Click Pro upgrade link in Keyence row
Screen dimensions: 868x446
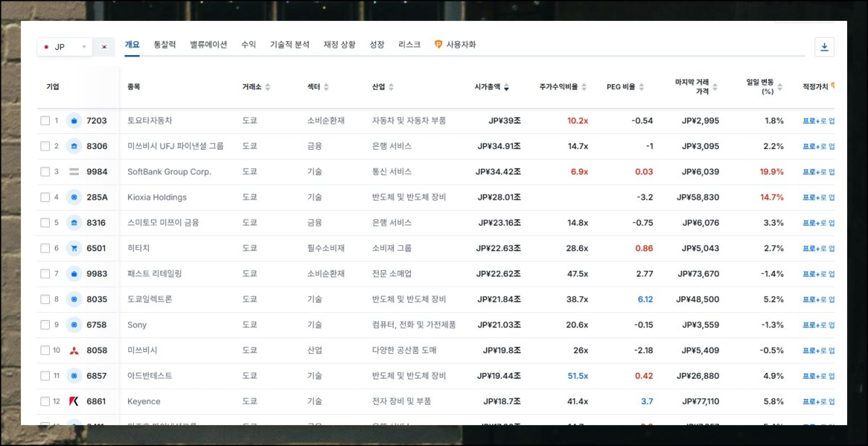pos(819,401)
